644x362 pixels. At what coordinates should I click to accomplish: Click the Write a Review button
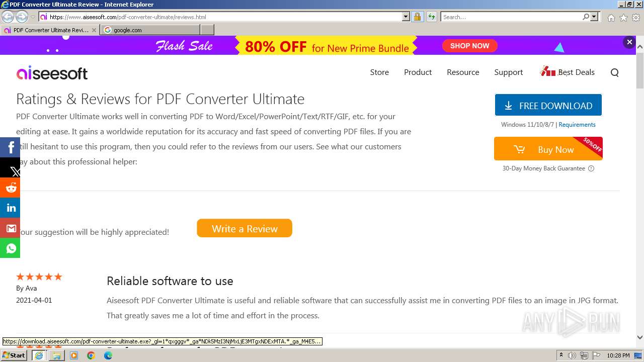(245, 228)
